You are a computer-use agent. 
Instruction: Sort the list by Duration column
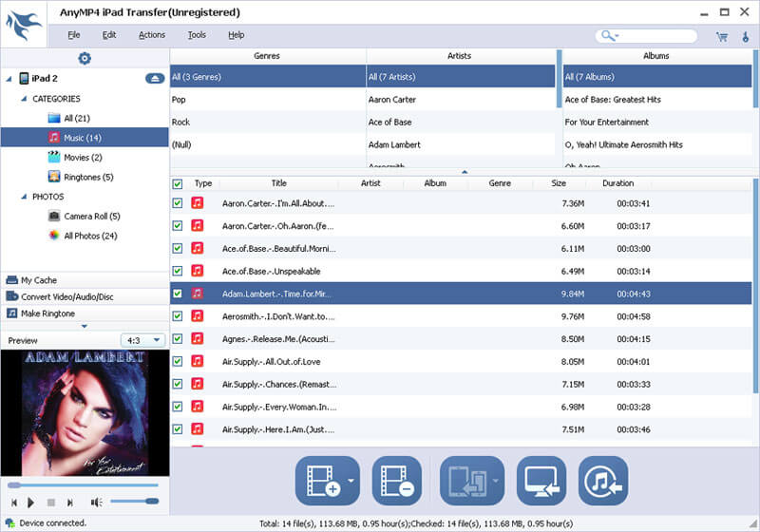(618, 183)
